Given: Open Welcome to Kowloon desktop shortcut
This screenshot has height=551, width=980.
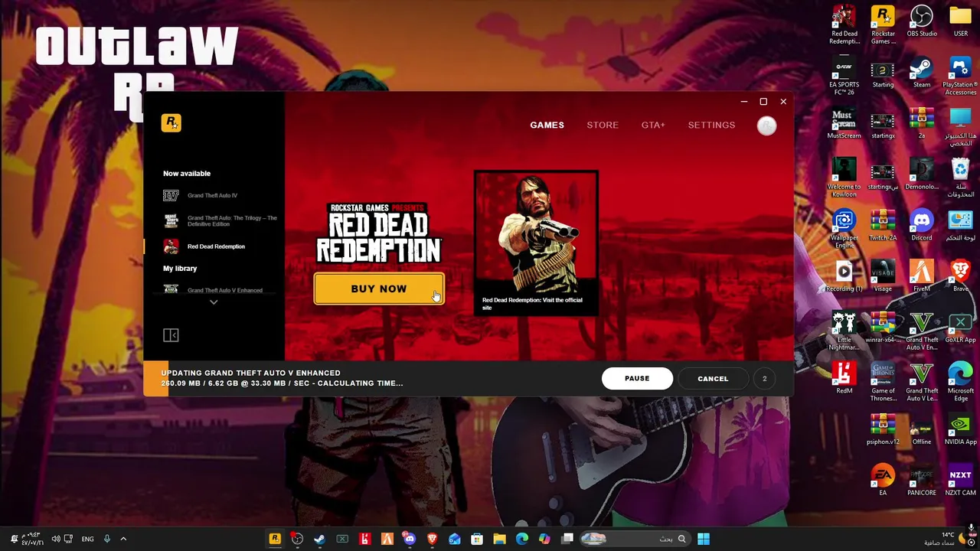Looking at the screenshot, I should [x=844, y=178].
